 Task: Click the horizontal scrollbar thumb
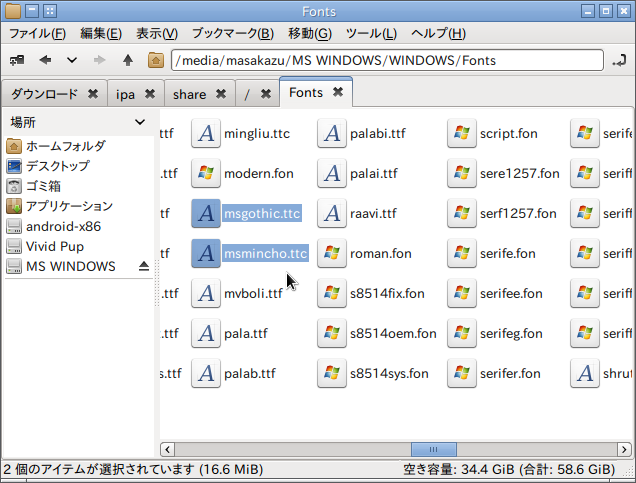pyautogui.click(x=434, y=449)
